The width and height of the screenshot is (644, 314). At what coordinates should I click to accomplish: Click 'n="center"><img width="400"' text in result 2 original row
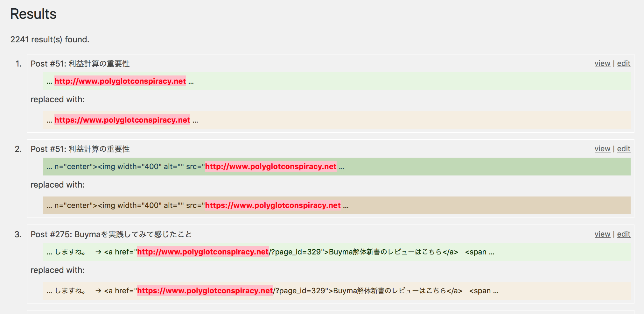(108, 167)
